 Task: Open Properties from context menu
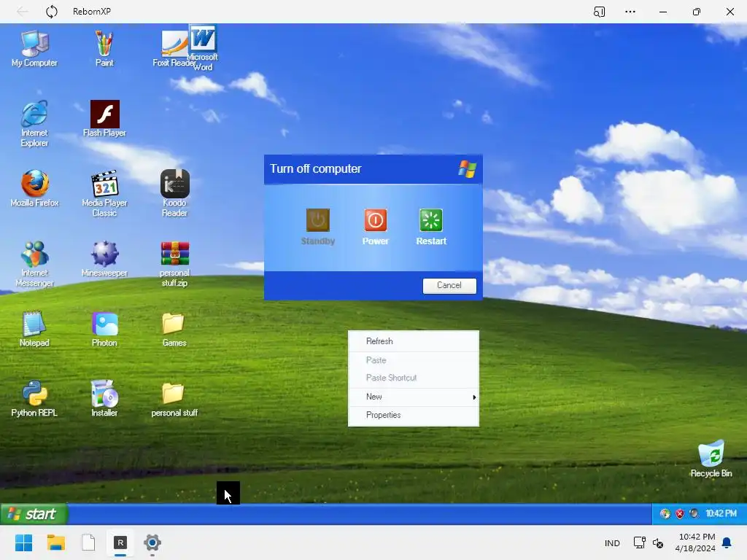tap(414, 415)
